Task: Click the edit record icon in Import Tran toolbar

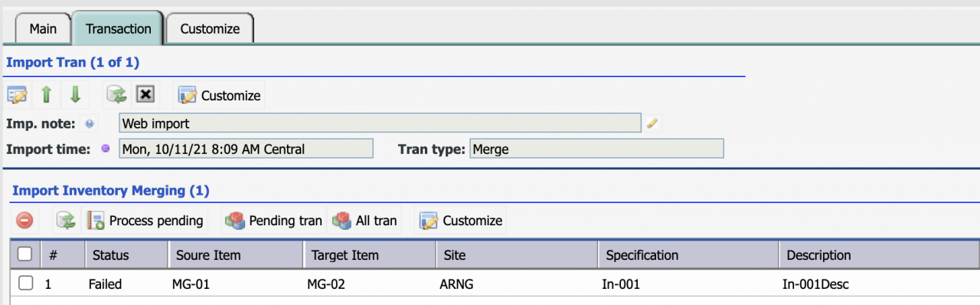Action: [x=17, y=95]
